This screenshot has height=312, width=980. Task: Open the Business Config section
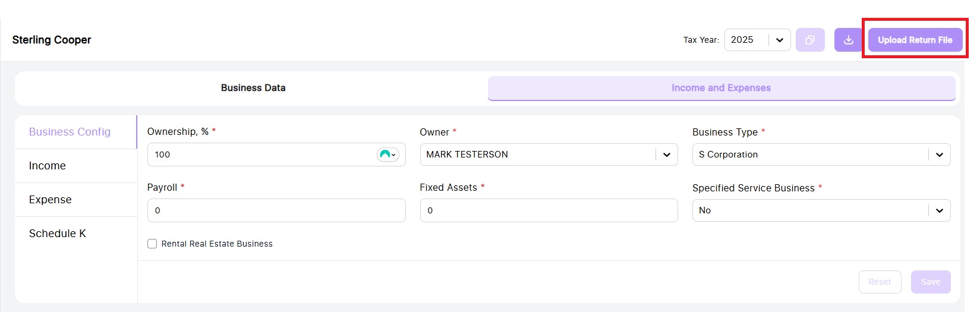tap(70, 132)
